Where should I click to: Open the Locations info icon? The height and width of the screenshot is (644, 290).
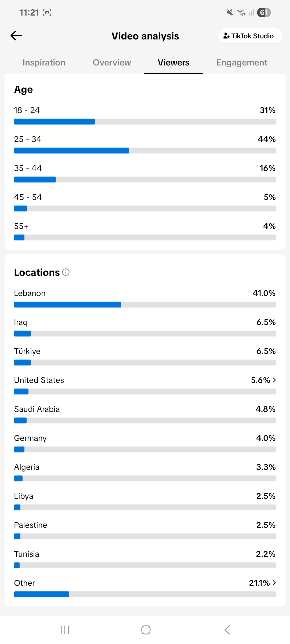[x=66, y=272]
